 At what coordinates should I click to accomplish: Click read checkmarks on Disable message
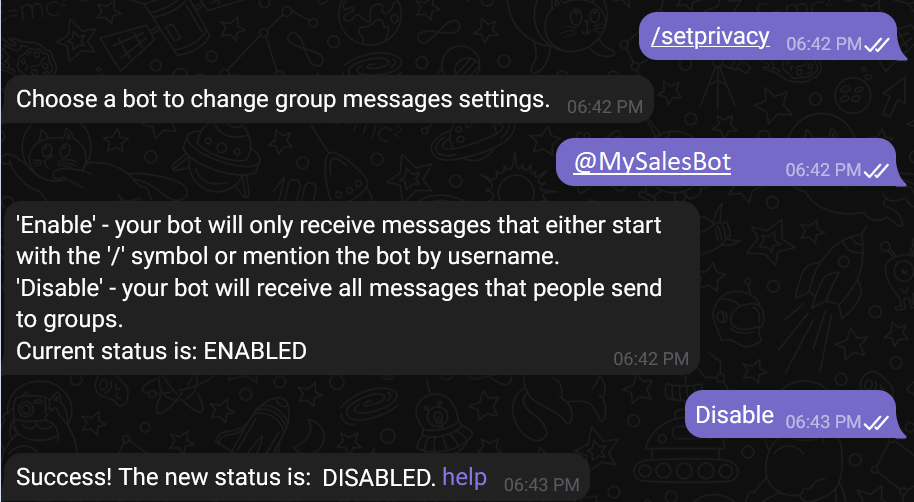877,422
